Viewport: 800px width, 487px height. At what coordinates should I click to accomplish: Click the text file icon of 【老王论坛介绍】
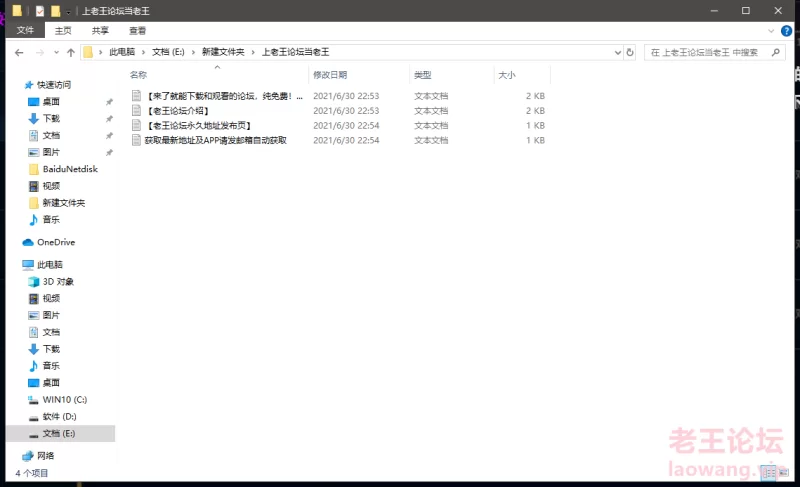click(x=136, y=110)
